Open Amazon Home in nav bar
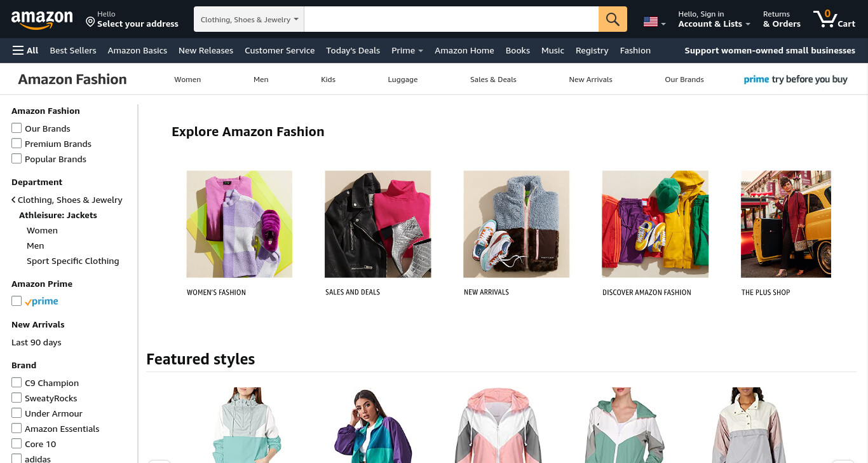 [465, 50]
